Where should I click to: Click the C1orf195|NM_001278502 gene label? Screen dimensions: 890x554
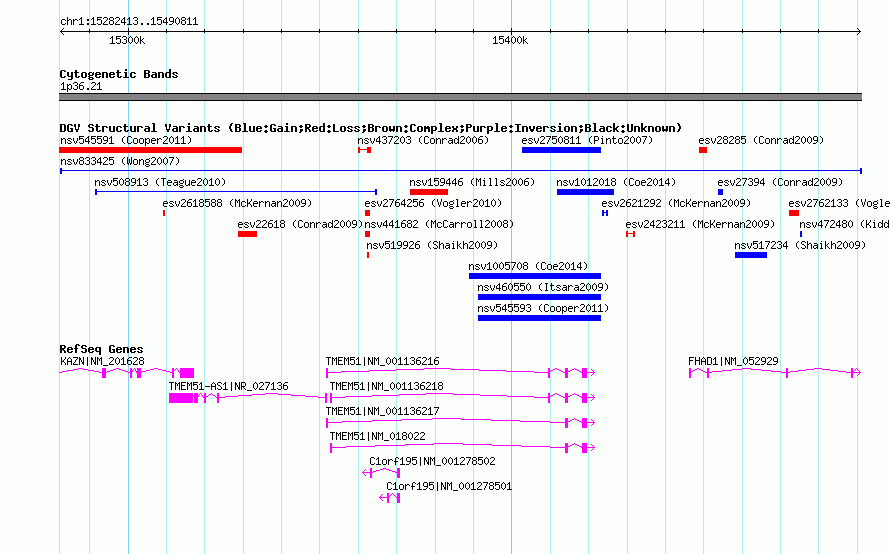tap(432, 461)
